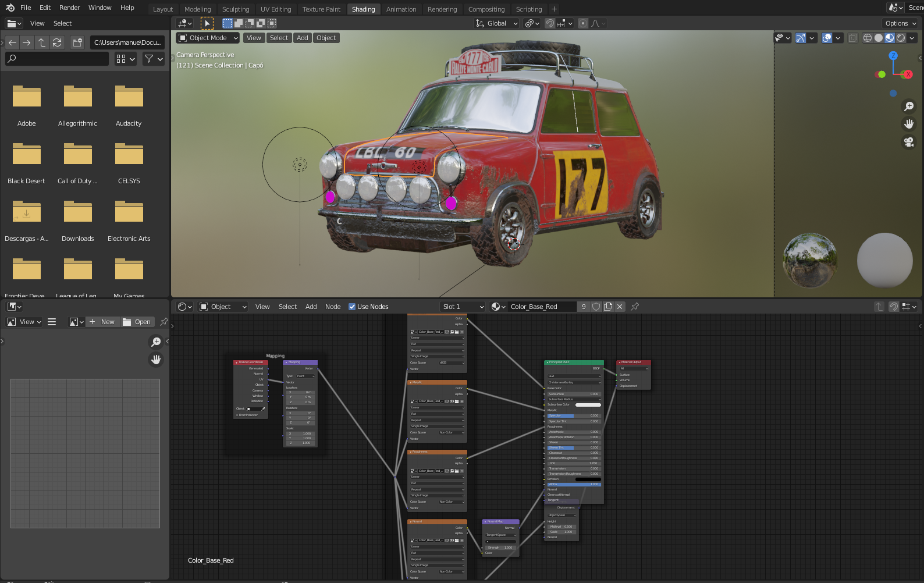The height and width of the screenshot is (583, 924).
Task: Pin the node editor material
Action: click(635, 307)
